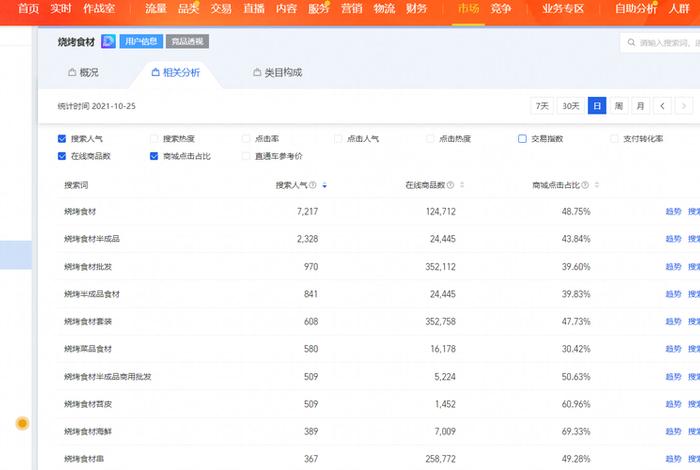The image size is (700, 470).
Task: Sort by 搜索人气 using sort arrow
Action: click(x=325, y=185)
